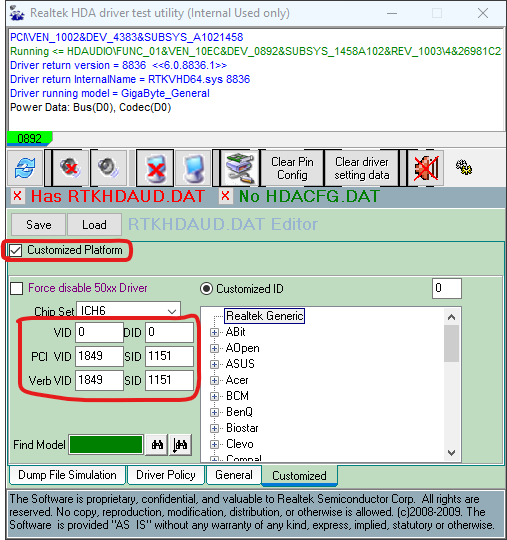Expand the Biostar tree node

coord(214,428)
